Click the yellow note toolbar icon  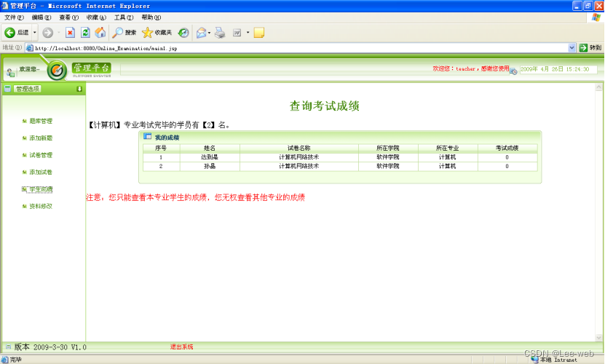[x=259, y=33]
